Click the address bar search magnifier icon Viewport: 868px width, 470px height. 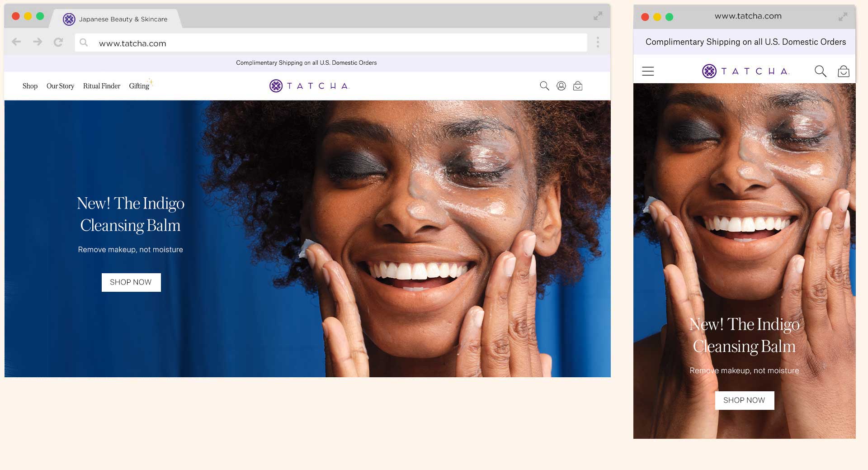[x=84, y=43]
